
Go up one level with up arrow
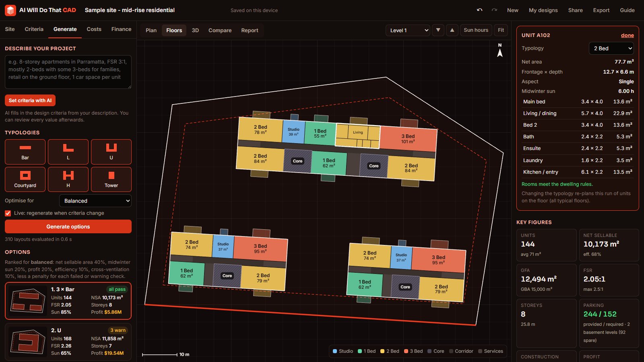(452, 30)
